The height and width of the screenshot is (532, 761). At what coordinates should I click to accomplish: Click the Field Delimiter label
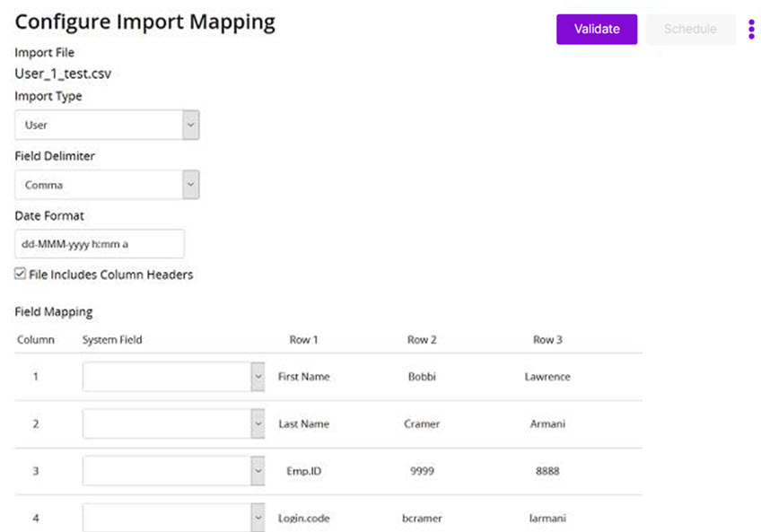point(55,156)
